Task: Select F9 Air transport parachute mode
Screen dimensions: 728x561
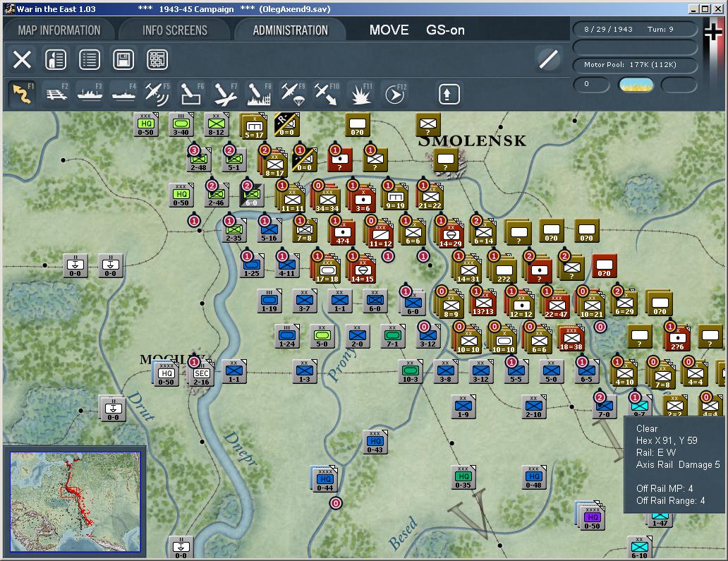Action: (293, 94)
